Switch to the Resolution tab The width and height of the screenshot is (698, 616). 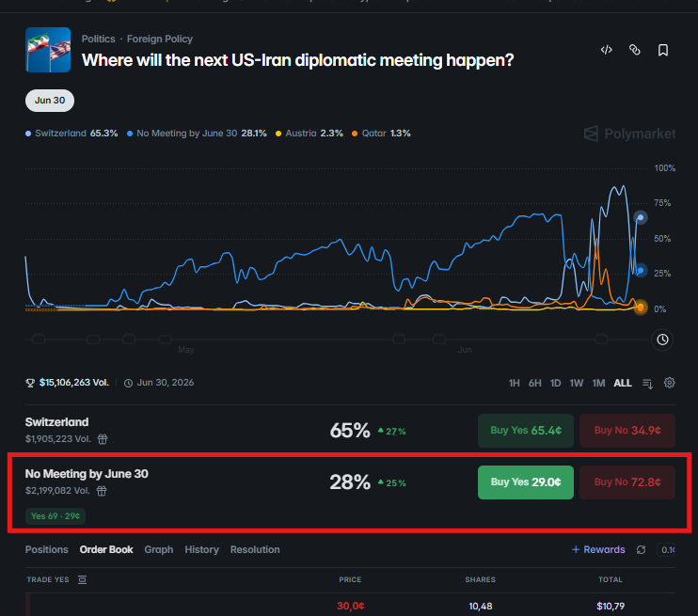tap(255, 549)
